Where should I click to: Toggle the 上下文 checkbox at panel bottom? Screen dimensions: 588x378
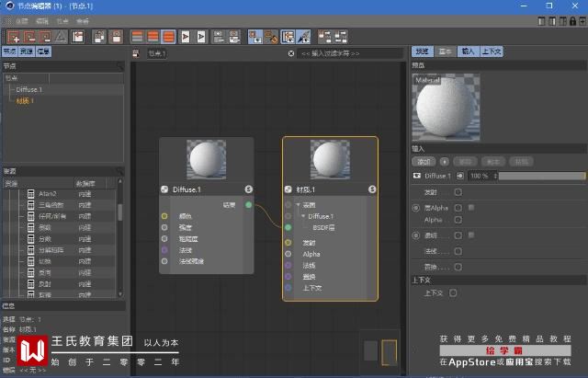[453, 292]
